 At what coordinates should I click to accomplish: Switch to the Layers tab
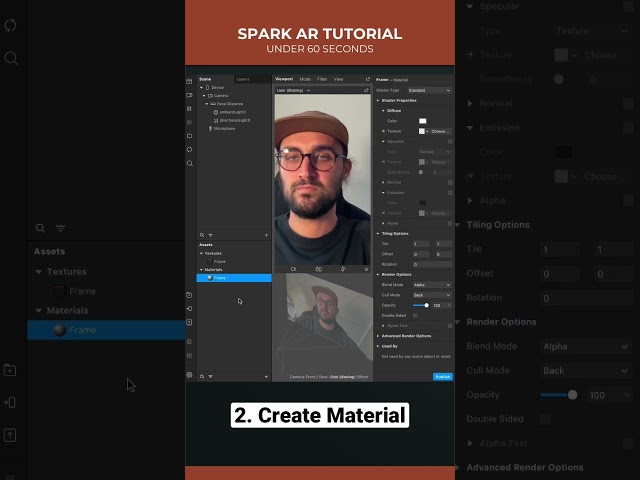pos(243,79)
